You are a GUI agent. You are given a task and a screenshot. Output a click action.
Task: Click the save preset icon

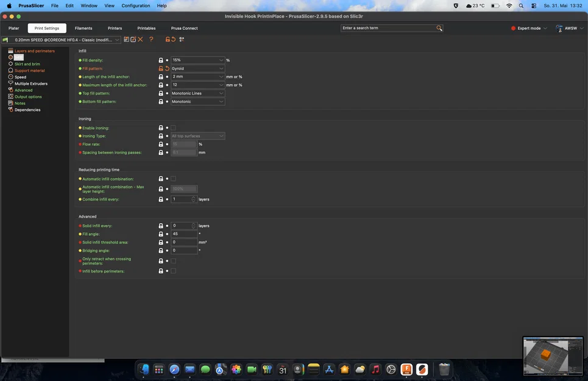(126, 40)
